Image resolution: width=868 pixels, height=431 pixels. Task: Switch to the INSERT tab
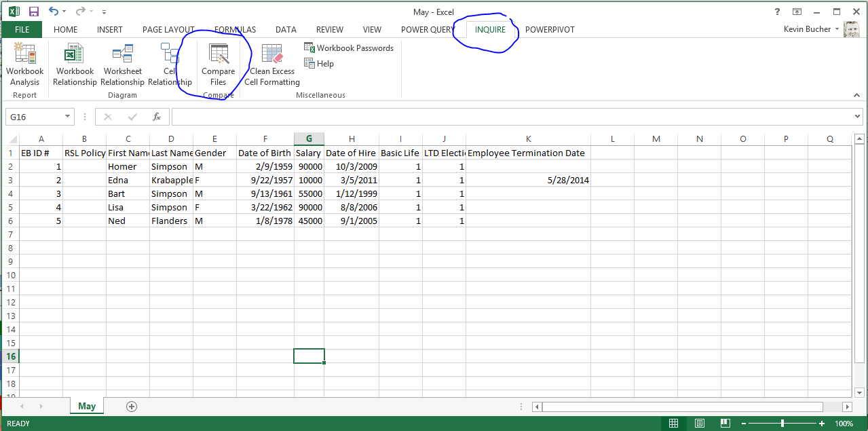tap(110, 30)
